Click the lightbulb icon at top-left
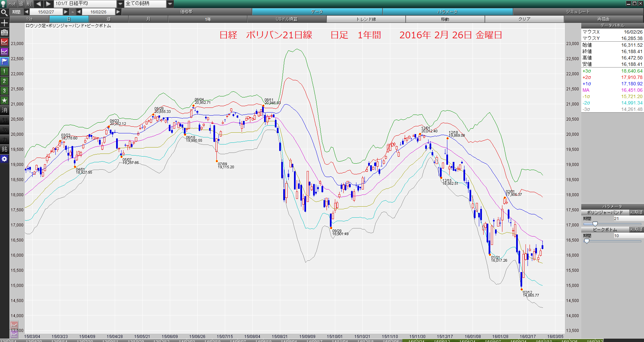 [x=4, y=4]
